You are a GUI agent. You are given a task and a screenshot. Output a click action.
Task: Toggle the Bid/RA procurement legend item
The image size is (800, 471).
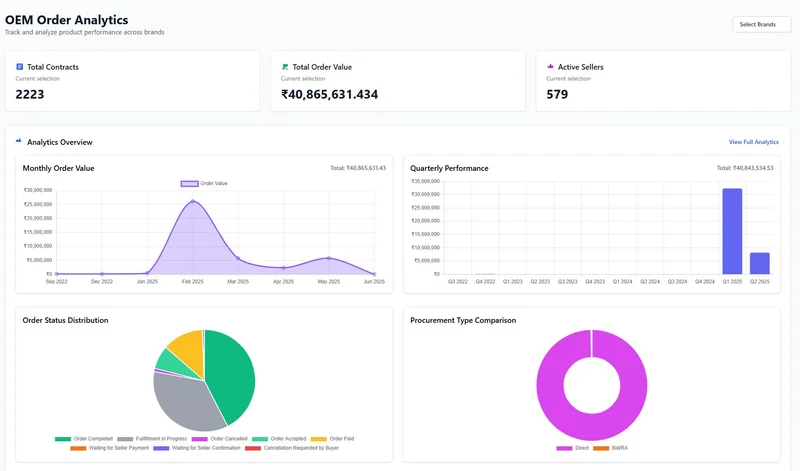pyautogui.click(x=610, y=448)
